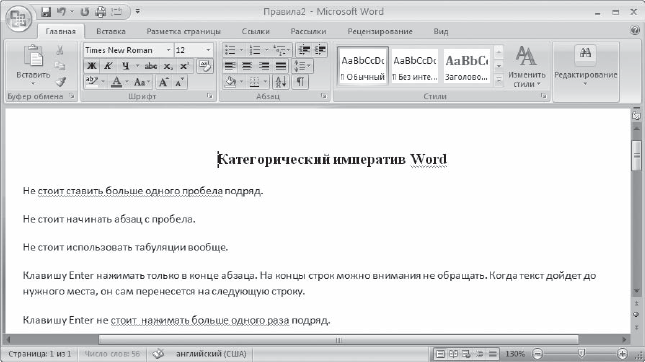Activate the Format Painter brush
The image size is (645, 362).
[x=61, y=82]
